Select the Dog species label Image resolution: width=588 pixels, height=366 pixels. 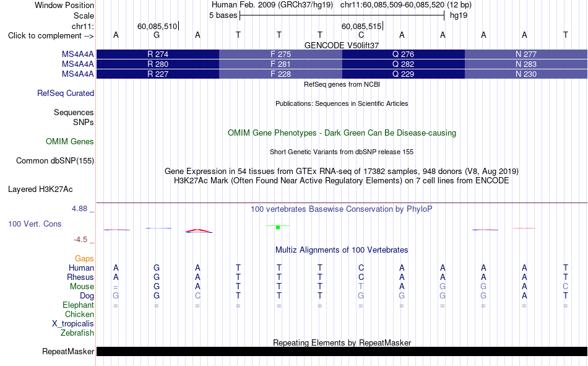click(87, 296)
